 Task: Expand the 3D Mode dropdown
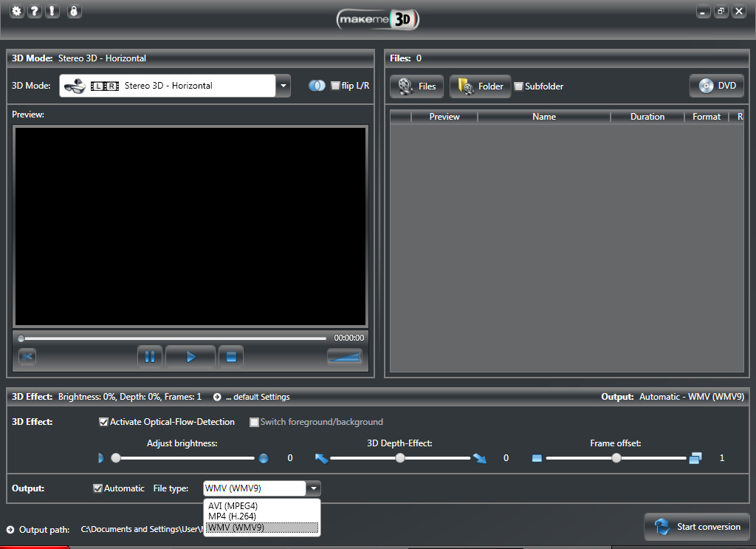coord(283,86)
